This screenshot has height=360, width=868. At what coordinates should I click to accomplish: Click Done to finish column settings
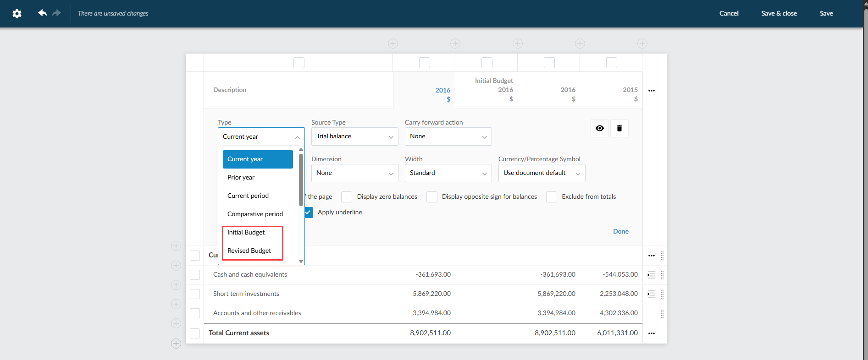621,232
